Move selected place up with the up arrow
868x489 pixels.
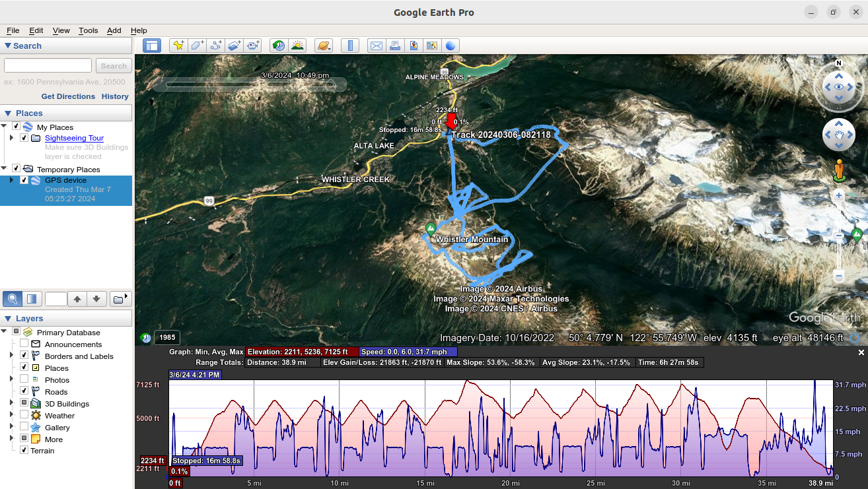click(77, 299)
